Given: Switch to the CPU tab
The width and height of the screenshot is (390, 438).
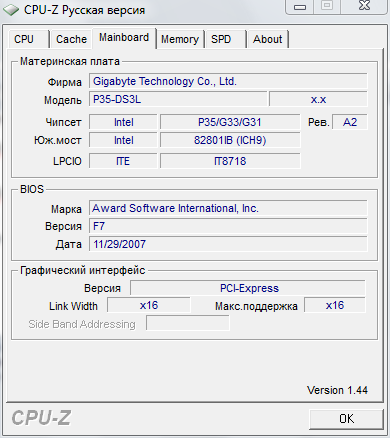Looking at the screenshot, I should [x=28, y=39].
